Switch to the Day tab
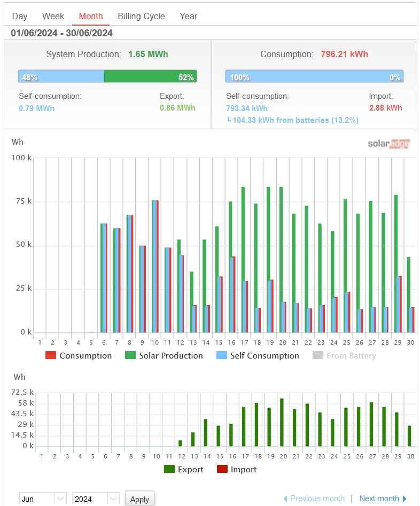This screenshot has width=420, height=506. [x=20, y=16]
